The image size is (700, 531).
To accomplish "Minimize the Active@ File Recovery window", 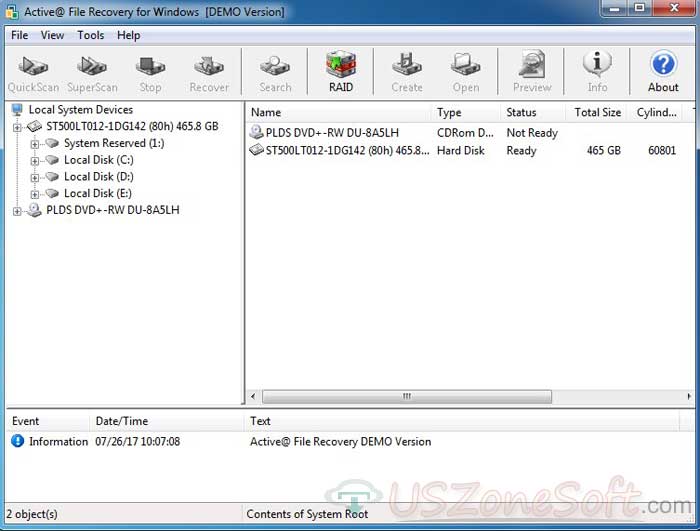I will point(615,8).
